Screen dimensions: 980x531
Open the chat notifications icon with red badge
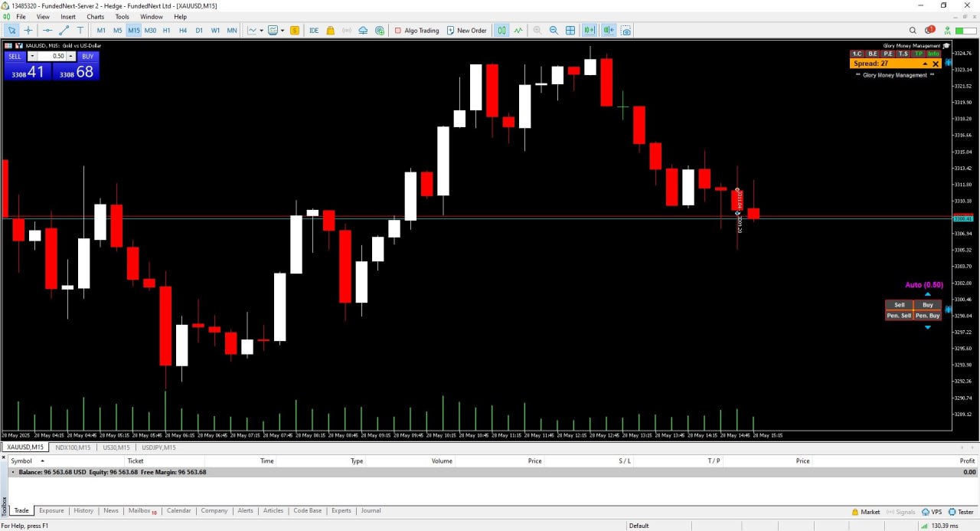pyautogui.click(x=929, y=31)
